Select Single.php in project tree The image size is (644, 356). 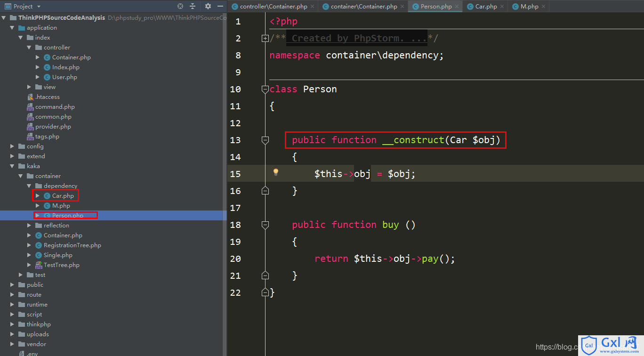click(58, 255)
